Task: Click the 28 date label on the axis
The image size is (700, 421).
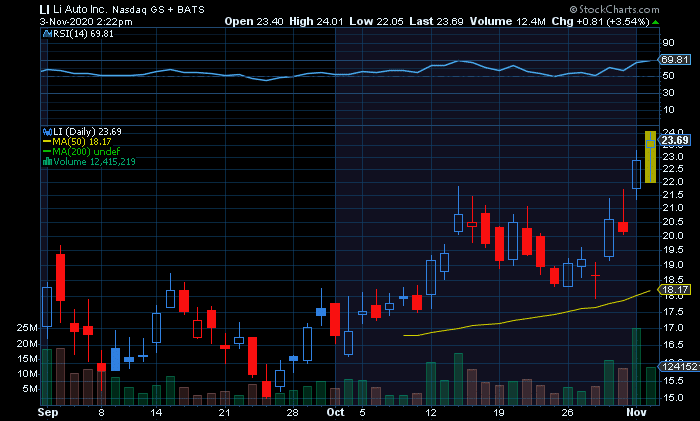Action: pos(292,412)
